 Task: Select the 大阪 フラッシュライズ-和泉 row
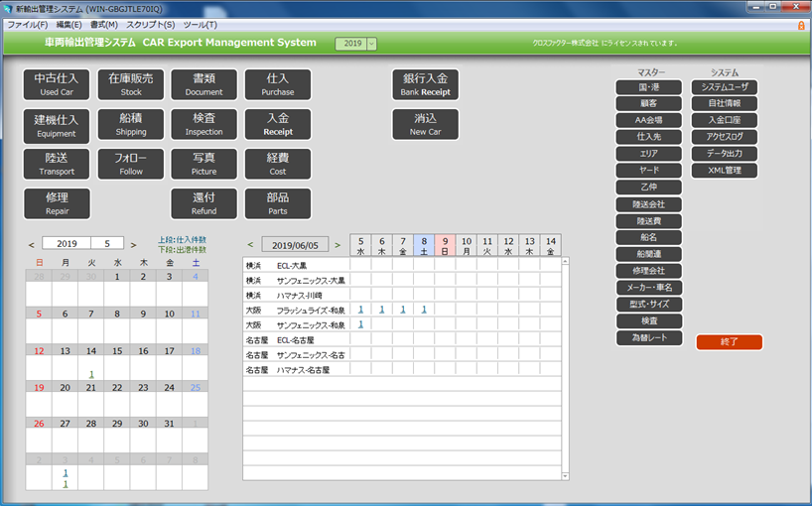(x=402, y=310)
